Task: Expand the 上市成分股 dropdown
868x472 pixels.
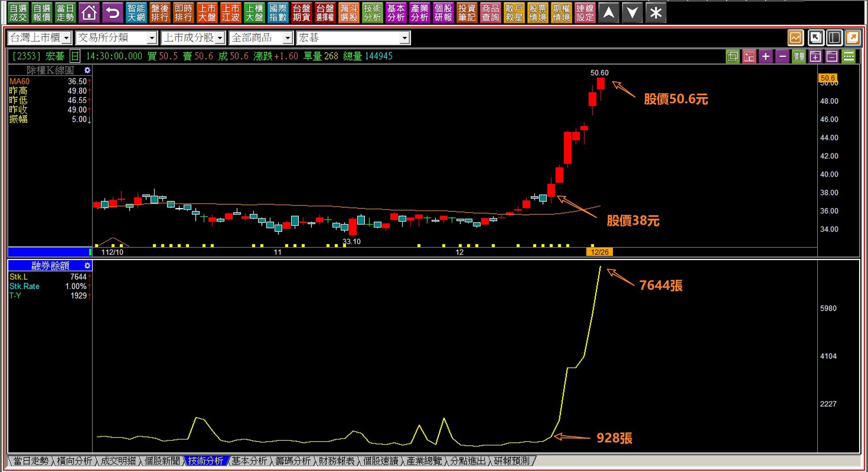Action: (220, 38)
